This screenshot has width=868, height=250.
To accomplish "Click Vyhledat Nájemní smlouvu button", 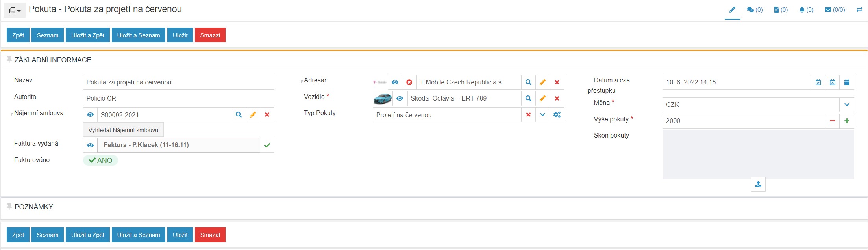I will tap(123, 130).
